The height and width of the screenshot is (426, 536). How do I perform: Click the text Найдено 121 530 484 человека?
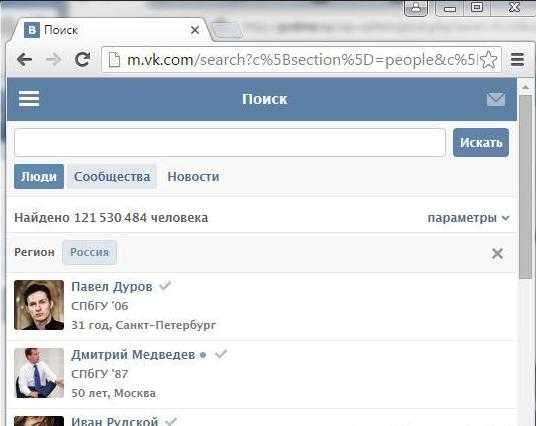point(111,218)
